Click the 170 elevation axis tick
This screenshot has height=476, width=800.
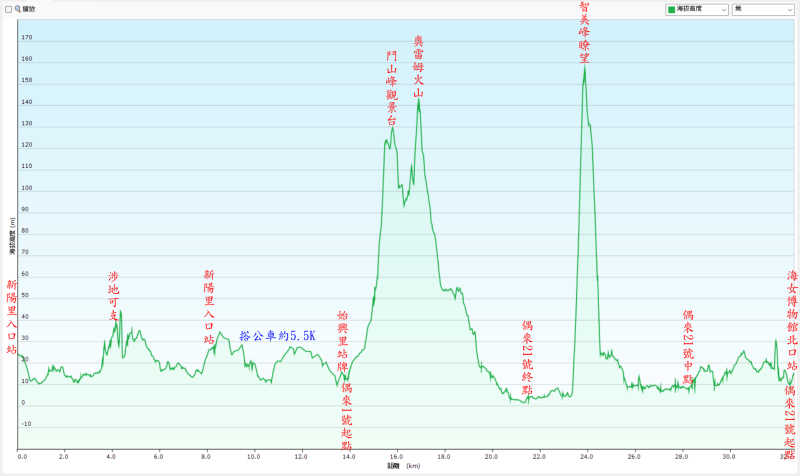click(x=27, y=37)
